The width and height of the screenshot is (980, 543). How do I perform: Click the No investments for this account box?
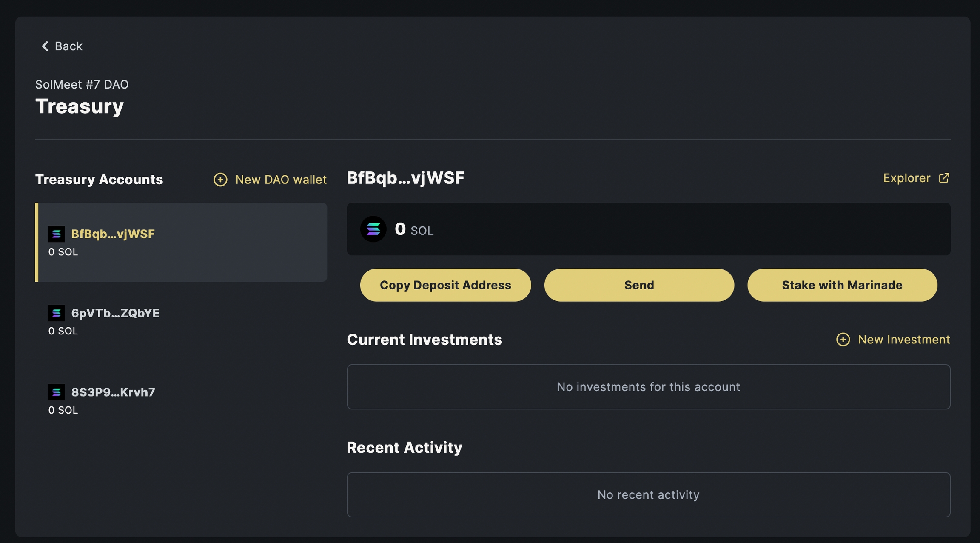click(x=648, y=387)
